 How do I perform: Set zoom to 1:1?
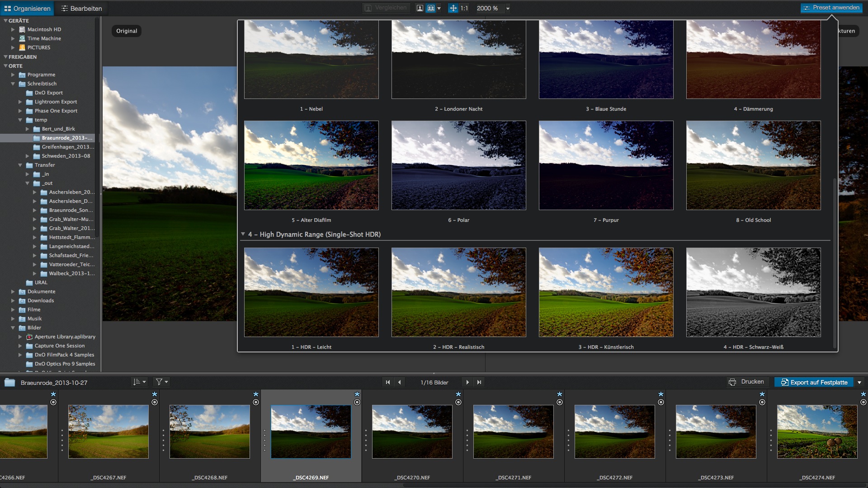coord(464,8)
